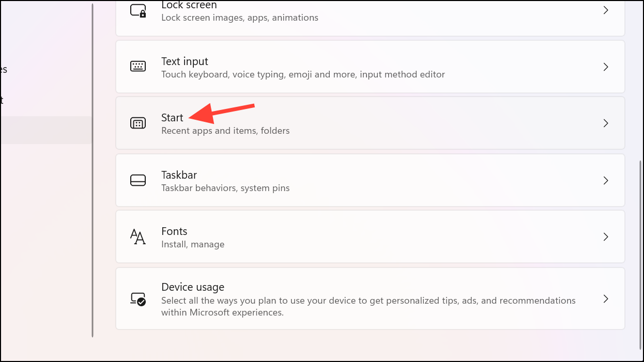This screenshot has height=362, width=644.
Task: Open the Start settings title
Action: (x=172, y=118)
